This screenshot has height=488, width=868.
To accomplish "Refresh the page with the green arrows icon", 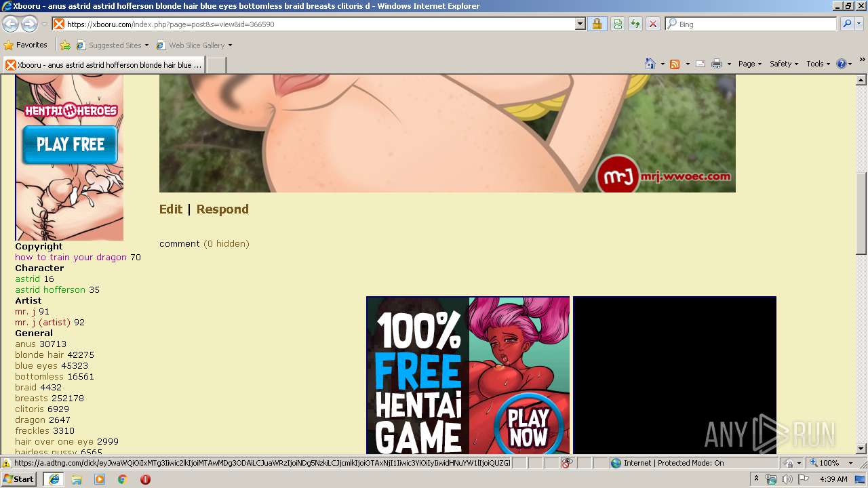I will click(635, 24).
